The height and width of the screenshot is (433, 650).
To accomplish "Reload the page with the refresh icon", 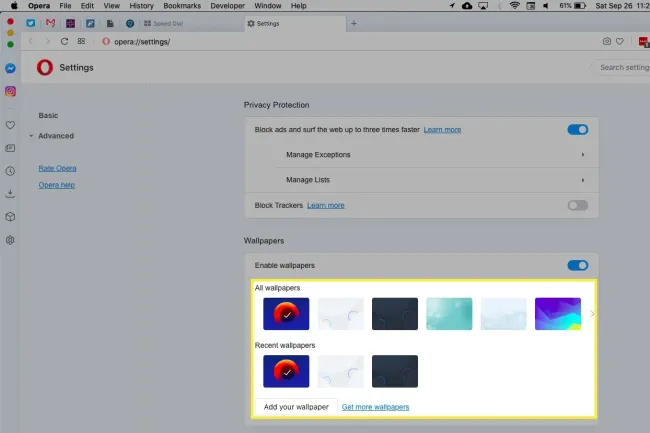I will (x=65, y=41).
